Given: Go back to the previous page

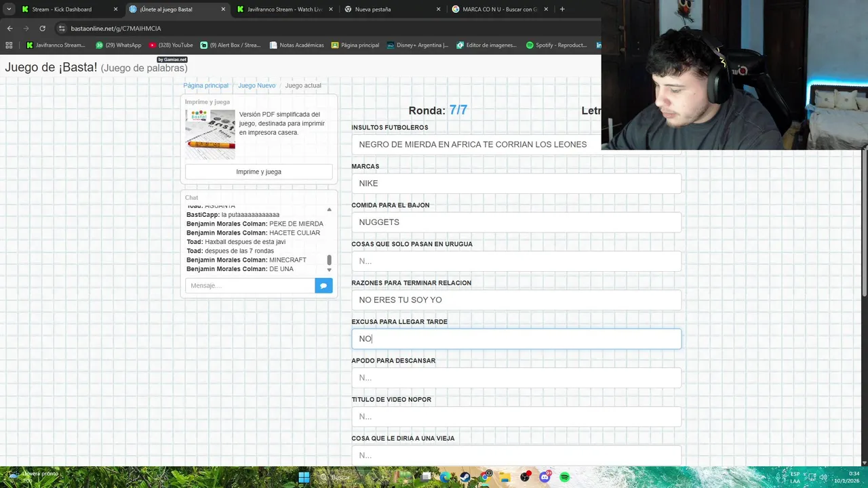Looking at the screenshot, I should (x=9, y=28).
